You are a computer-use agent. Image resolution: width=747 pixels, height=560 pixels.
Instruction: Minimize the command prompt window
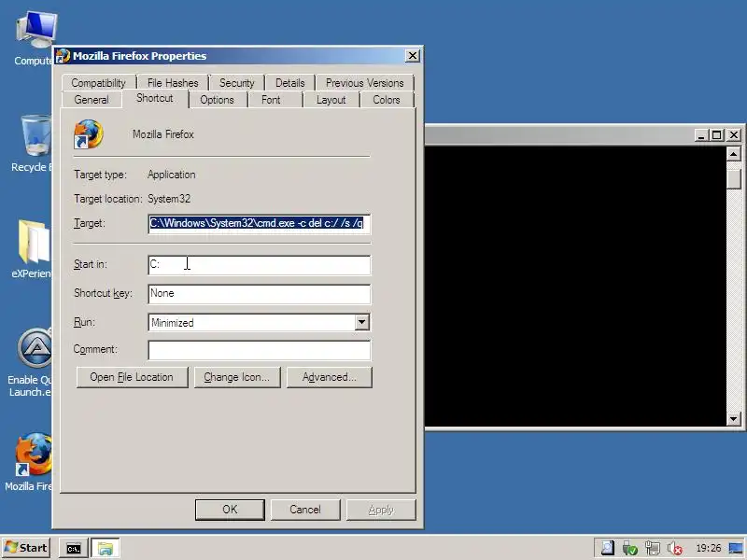700,135
